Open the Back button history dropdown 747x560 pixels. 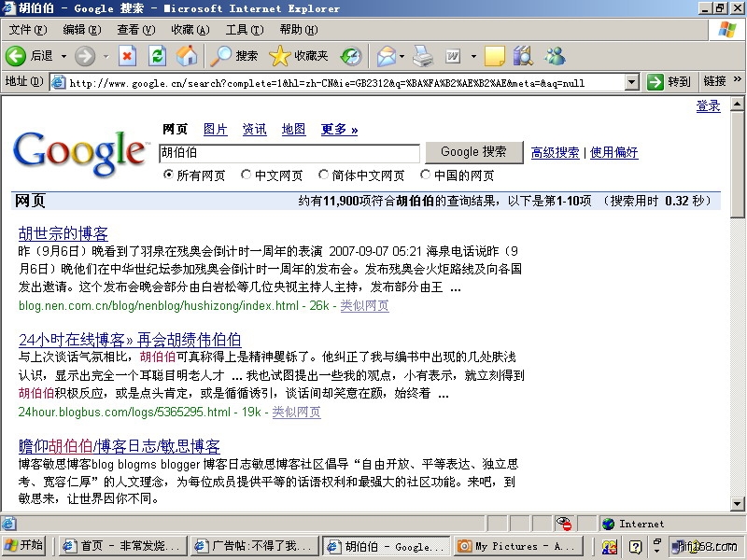[x=64, y=57]
